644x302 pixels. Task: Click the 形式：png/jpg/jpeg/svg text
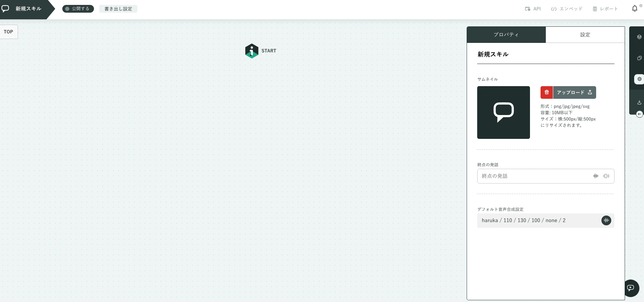(565, 106)
